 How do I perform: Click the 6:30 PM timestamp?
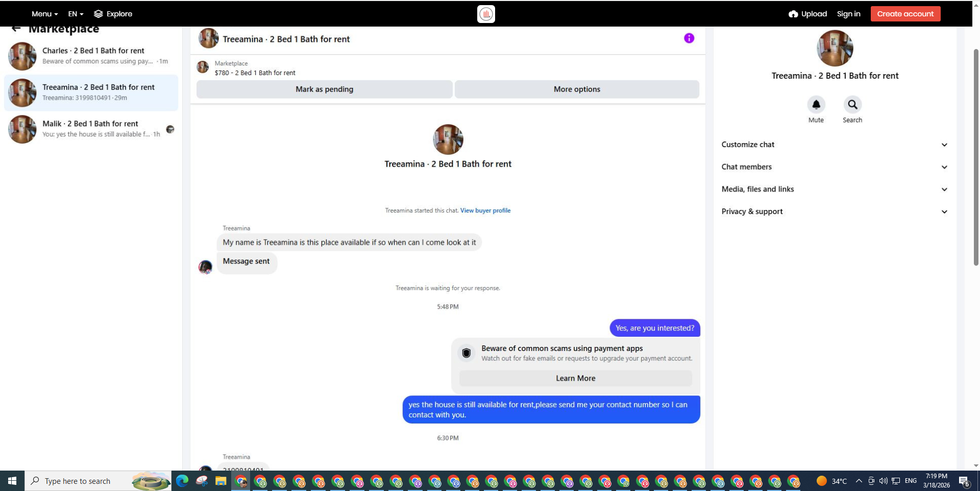point(448,438)
